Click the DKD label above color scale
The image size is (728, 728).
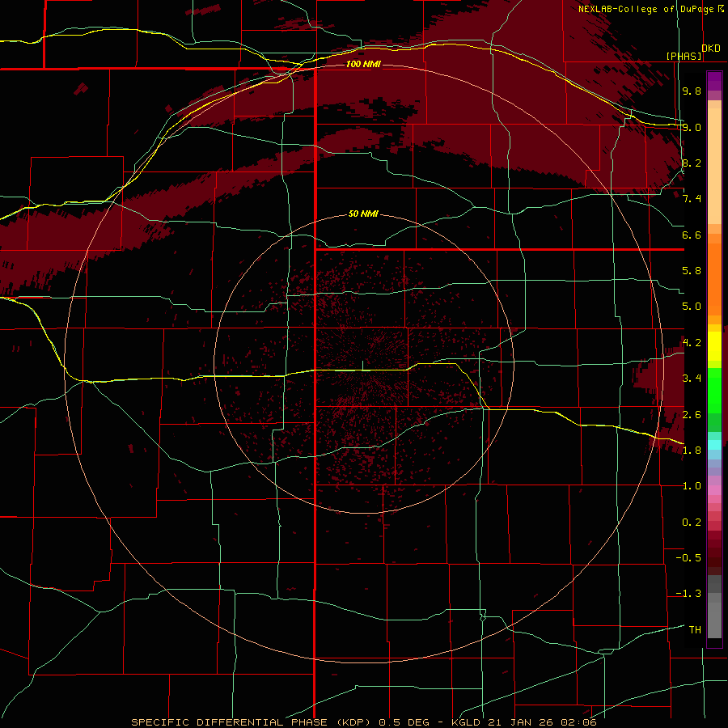point(710,48)
